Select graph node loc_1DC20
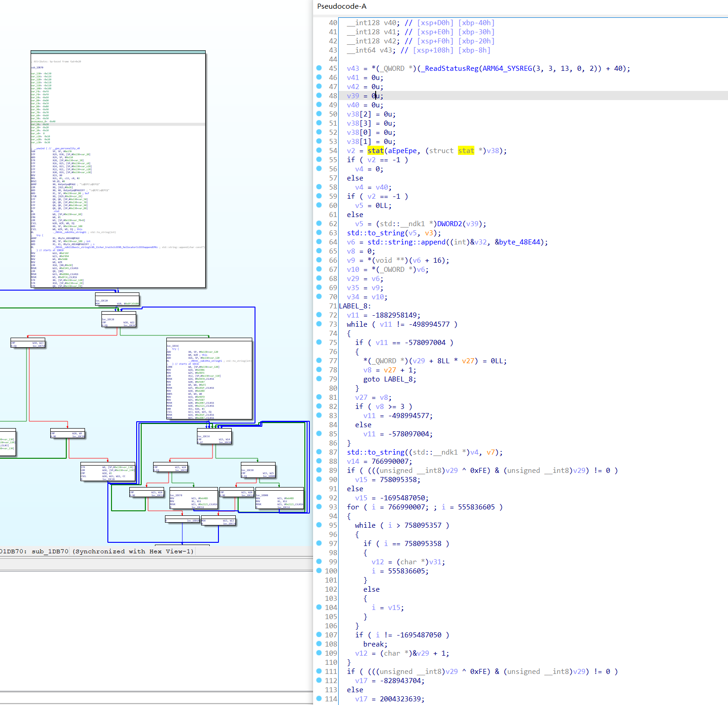Viewport: 728px width, 705px height. [x=117, y=299]
